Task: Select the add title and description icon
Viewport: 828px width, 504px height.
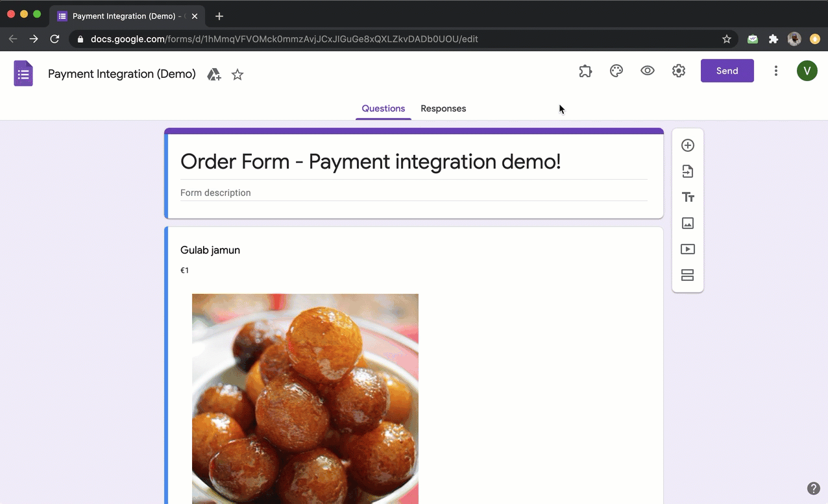Action: pyautogui.click(x=688, y=197)
